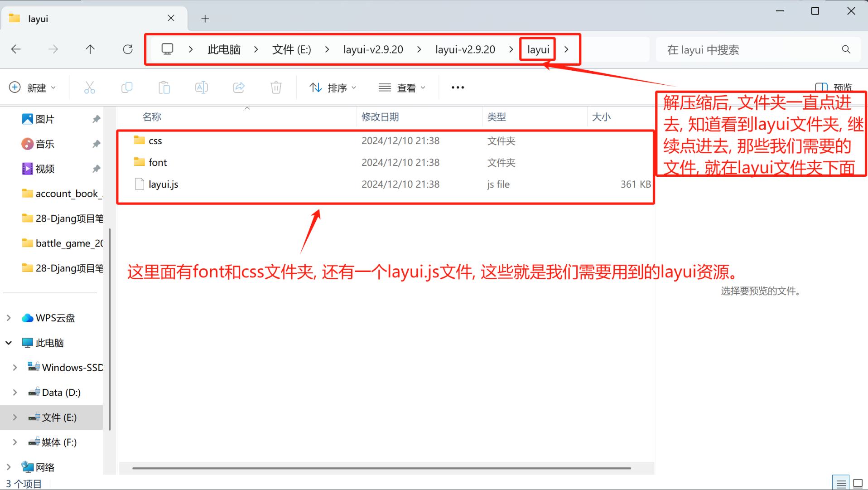Unpin 音乐 from quick access
The height and width of the screenshot is (490, 868).
(x=96, y=144)
